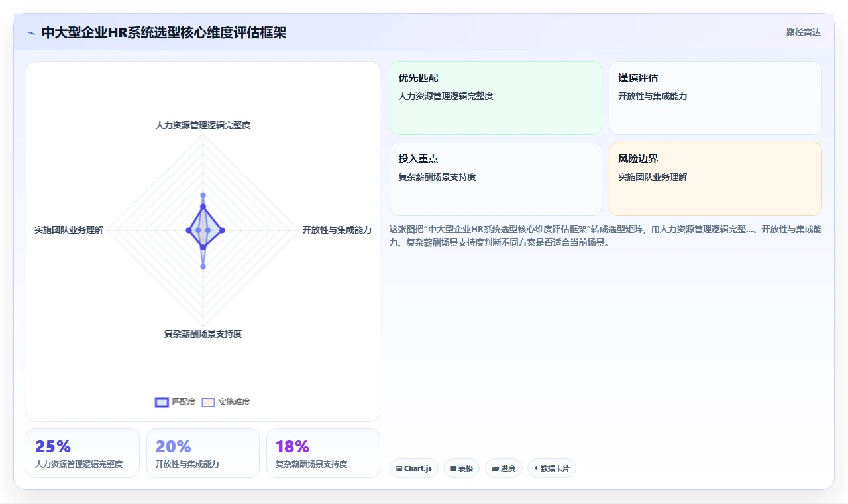Open the 优先匹配 card

[496, 98]
